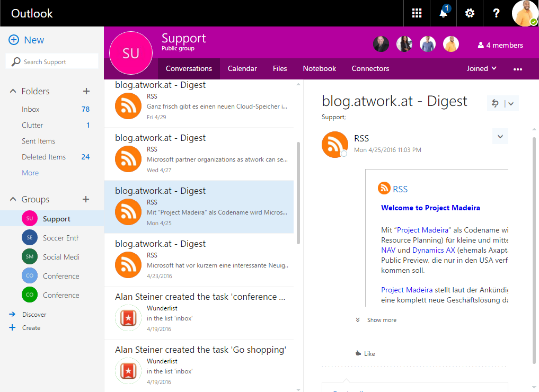Click the conversation list scrollbar

pyautogui.click(x=298, y=193)
